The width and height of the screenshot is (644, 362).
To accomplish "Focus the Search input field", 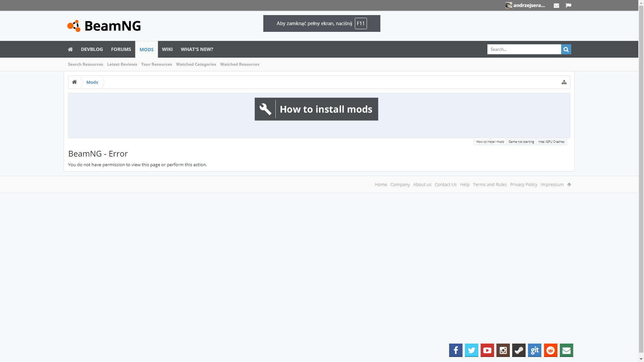I will [524, 49].
